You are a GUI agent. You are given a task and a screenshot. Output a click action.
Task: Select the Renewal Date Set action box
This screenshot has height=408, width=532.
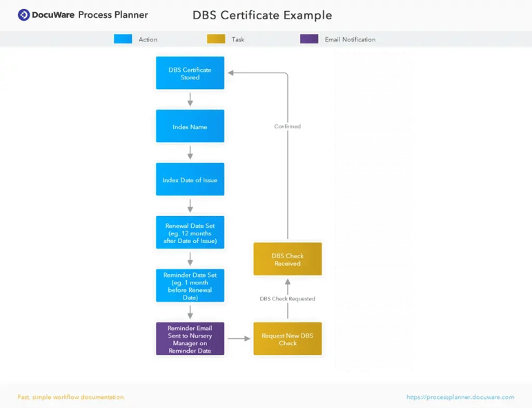point(190,233)
